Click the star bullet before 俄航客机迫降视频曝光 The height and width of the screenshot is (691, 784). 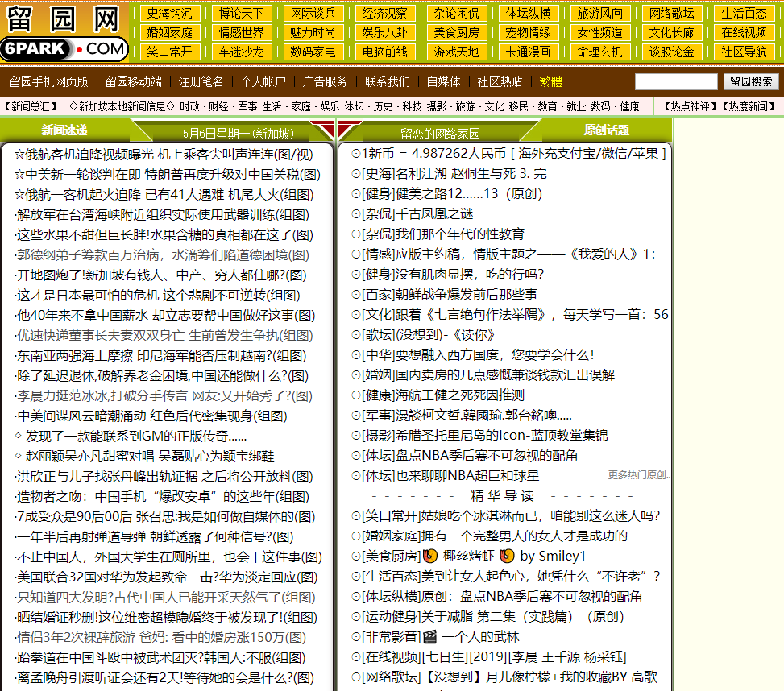pyautogui.click(x=19, y=155)
